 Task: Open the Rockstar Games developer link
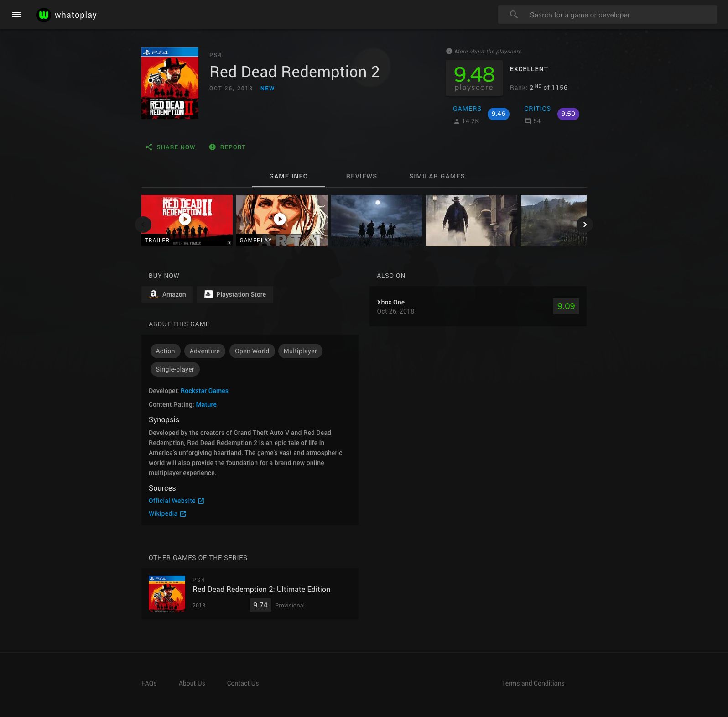pyautogui.click(x=204, y=391)
